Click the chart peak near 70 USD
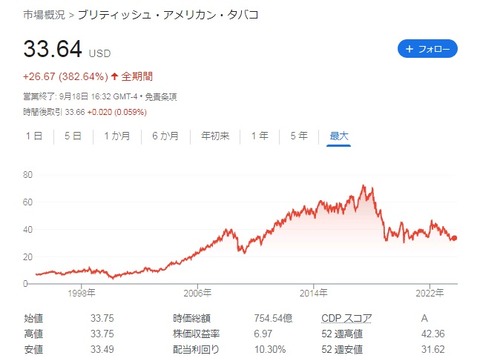 [363, 186]
